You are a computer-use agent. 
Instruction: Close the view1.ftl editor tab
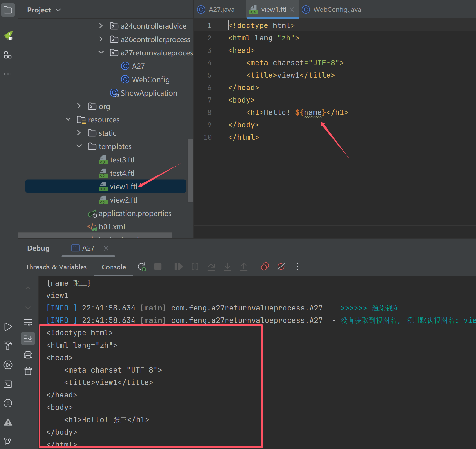click(292, 10)
